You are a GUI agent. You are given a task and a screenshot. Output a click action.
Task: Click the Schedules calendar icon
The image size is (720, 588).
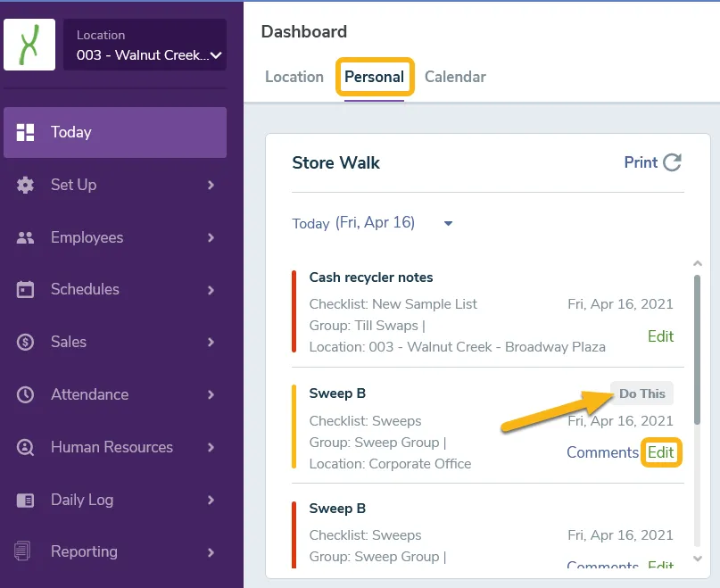25,289
